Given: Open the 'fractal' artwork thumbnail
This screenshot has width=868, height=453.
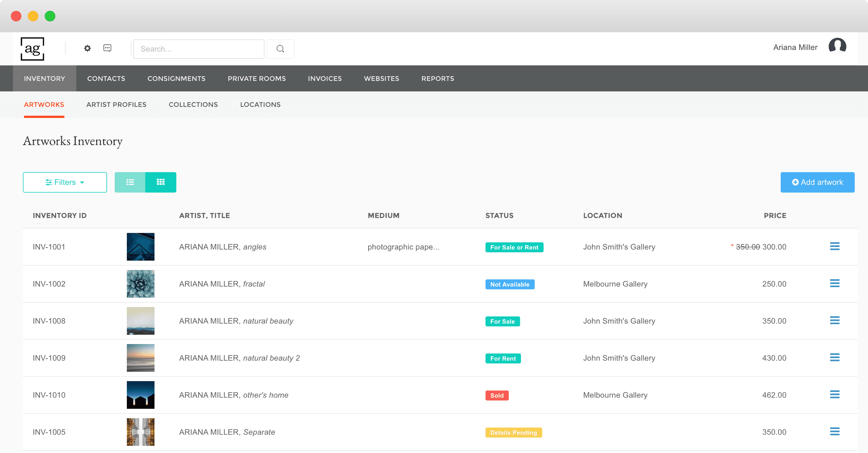Looking at the screenshot, I should pyautogui.click(x=140, y=284).
